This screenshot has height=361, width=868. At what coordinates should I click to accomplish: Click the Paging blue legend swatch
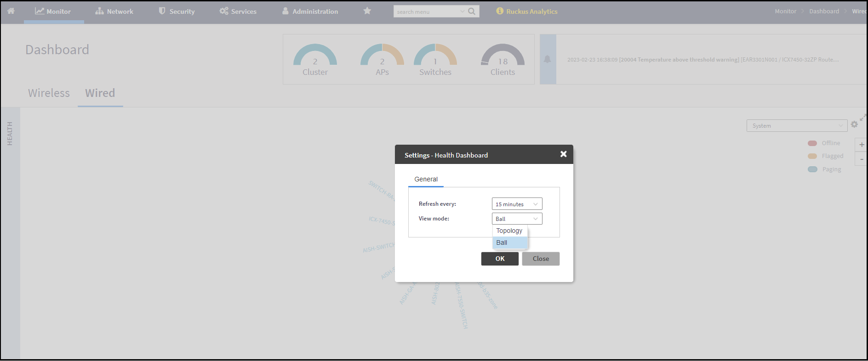click(x=812, y=169)
